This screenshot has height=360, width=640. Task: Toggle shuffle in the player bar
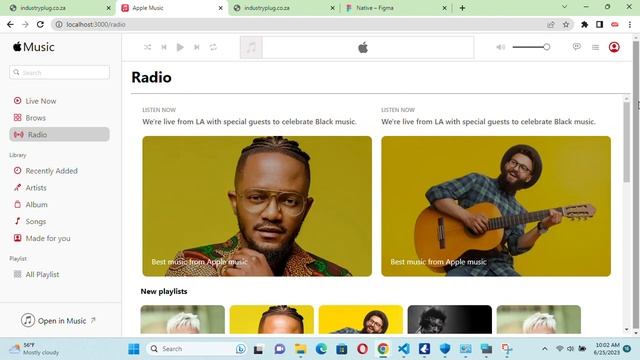[x=147, y=47]
